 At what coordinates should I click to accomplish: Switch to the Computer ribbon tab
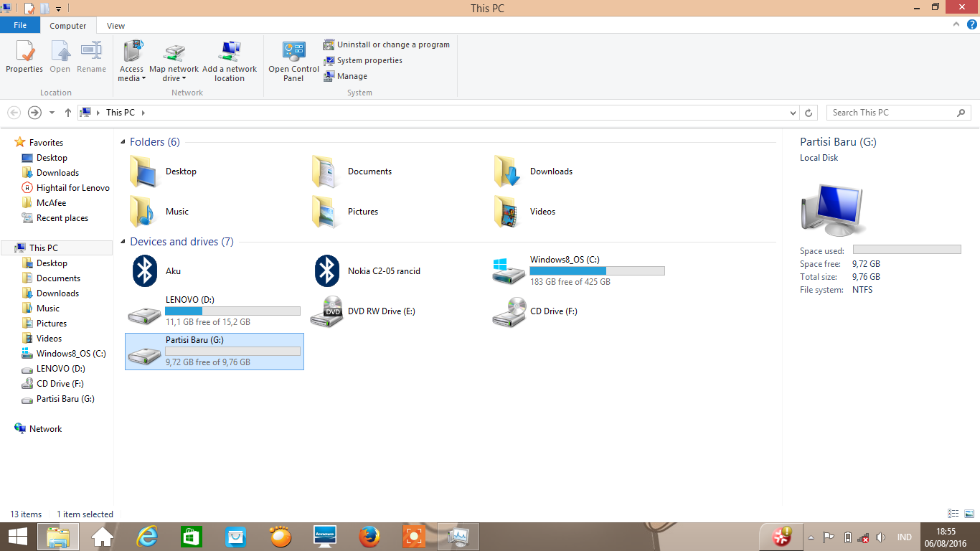[68, 26]
